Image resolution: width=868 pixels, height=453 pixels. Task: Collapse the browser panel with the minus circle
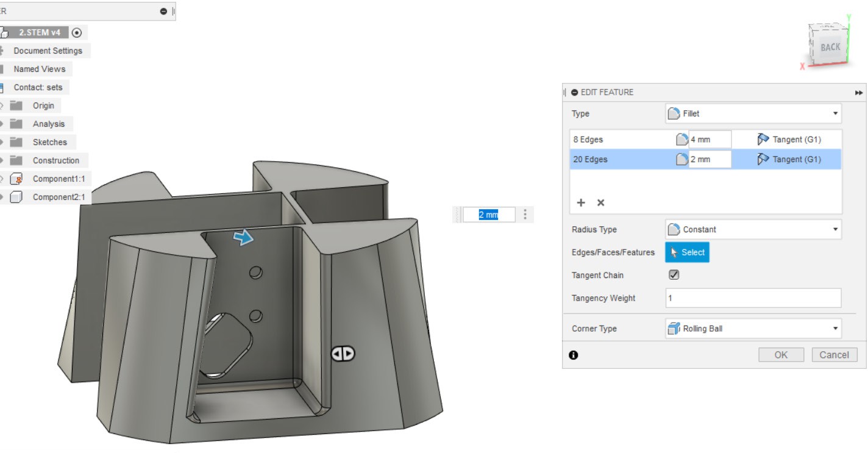tap(163, 12)
